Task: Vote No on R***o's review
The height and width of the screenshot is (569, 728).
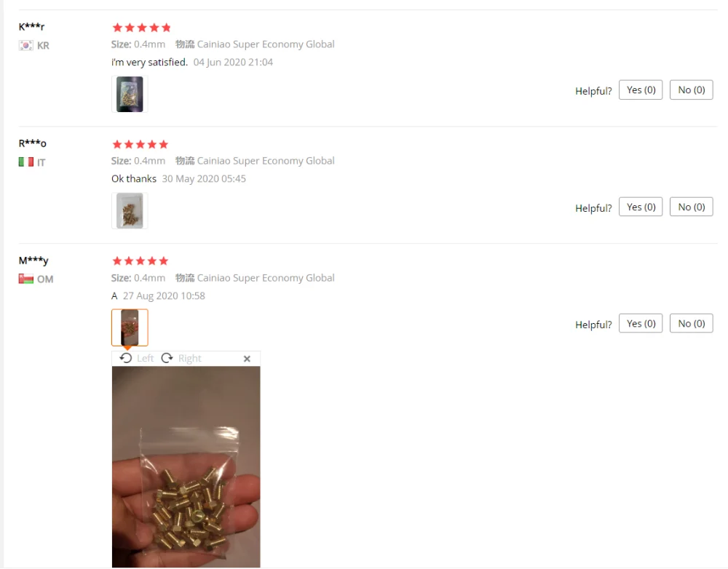Action: tap(692, 207)
